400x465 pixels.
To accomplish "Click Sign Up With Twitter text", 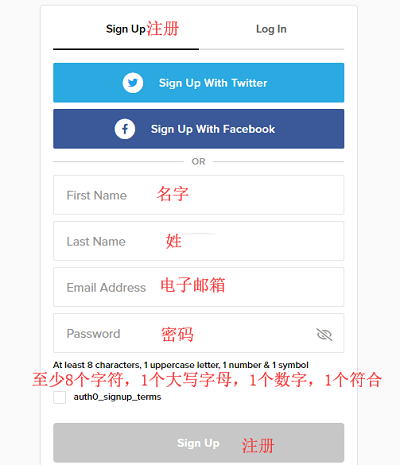I will [213, 83].
